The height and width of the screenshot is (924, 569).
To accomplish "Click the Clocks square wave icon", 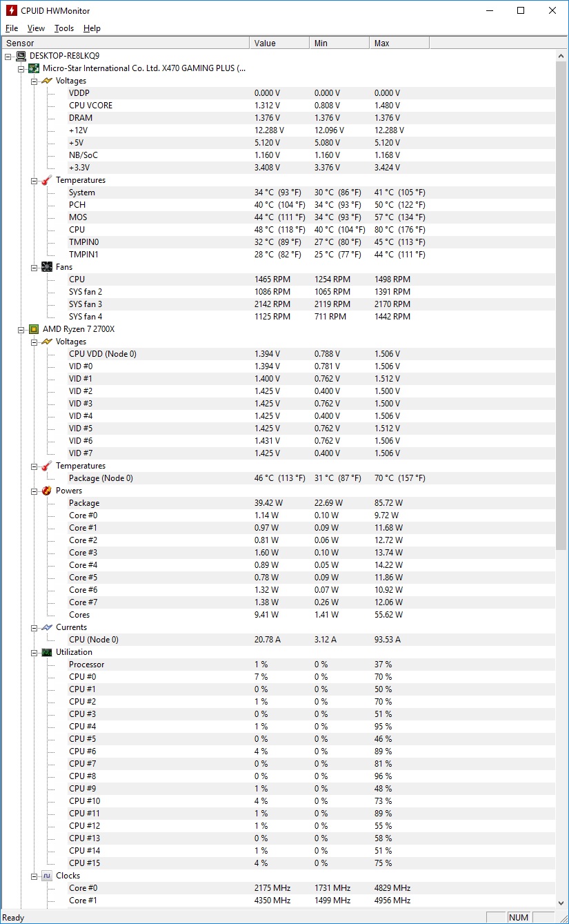I will (x=47, y=876).
